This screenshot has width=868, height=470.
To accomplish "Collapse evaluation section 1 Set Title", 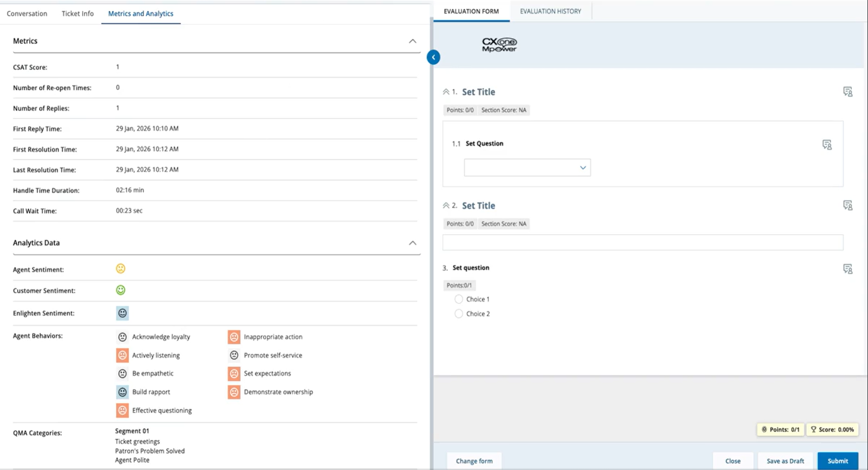I will point(446,92).
